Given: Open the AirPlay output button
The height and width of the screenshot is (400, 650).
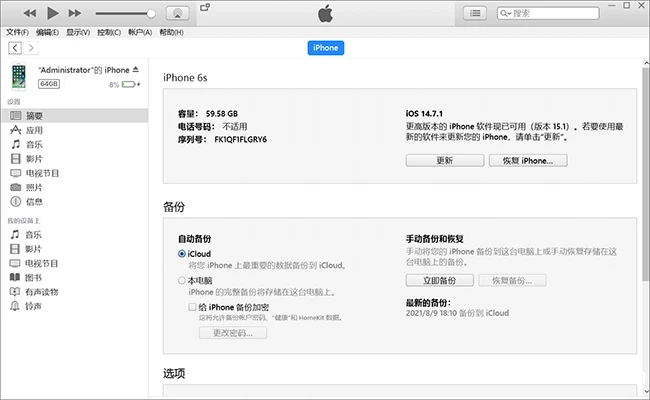Looking at the screenshot, I should pos(177,13).
